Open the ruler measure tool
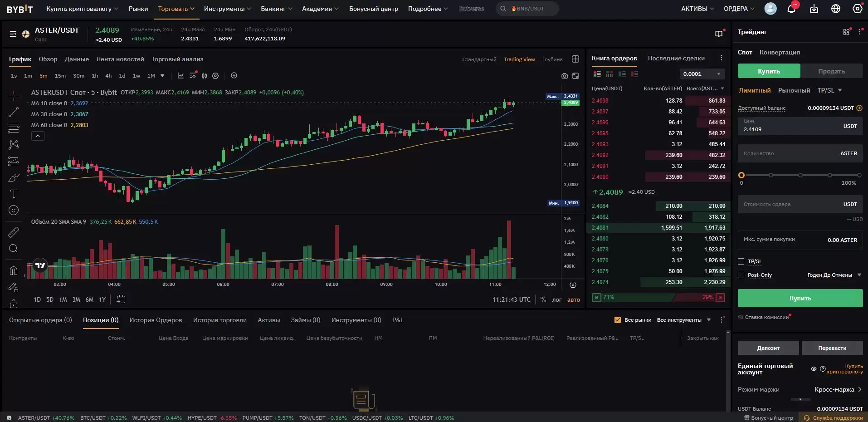 point(14,232)
